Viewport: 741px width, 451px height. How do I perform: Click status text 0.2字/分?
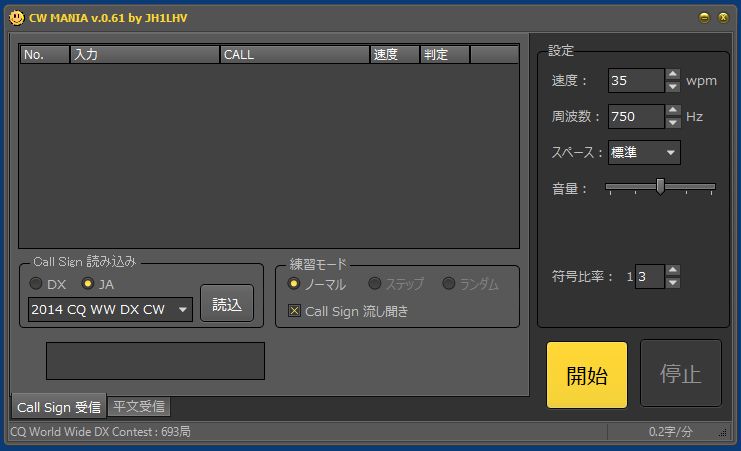coord(670,432)
